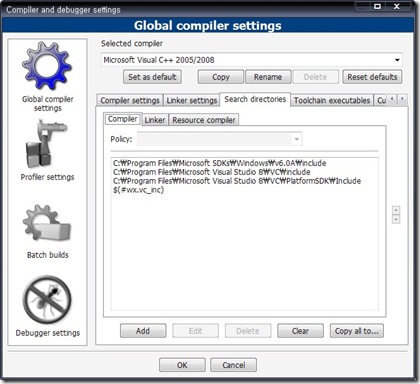
Task: Switch to Compiler settings tab
Action: (x=130, y=100)
